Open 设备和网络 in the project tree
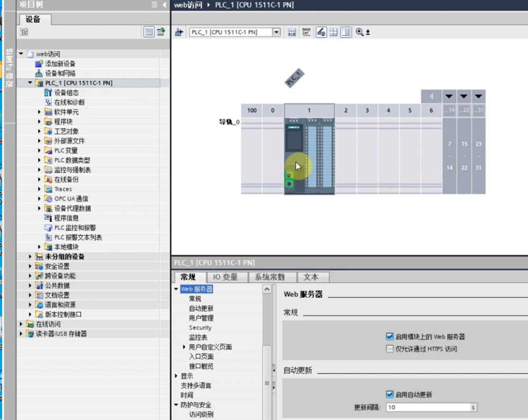 tap(60, 73)
